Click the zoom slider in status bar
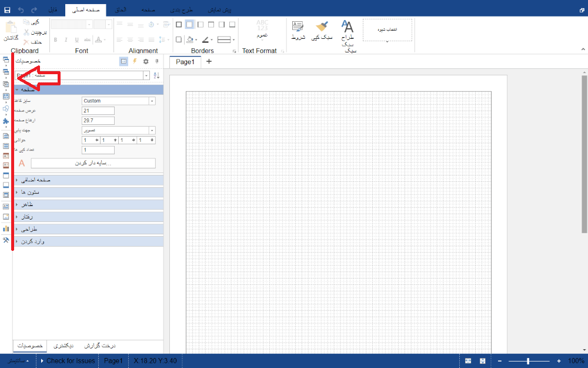Viewport: 588px width, 368px height. coord(528,361)
